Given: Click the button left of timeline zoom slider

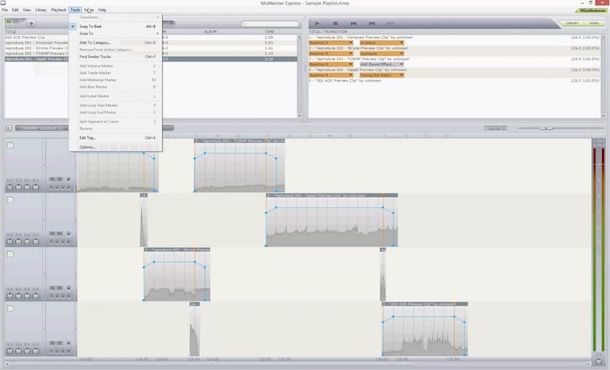Looking at the screenshot, I should pyautogui.click(x=496, y=128).
